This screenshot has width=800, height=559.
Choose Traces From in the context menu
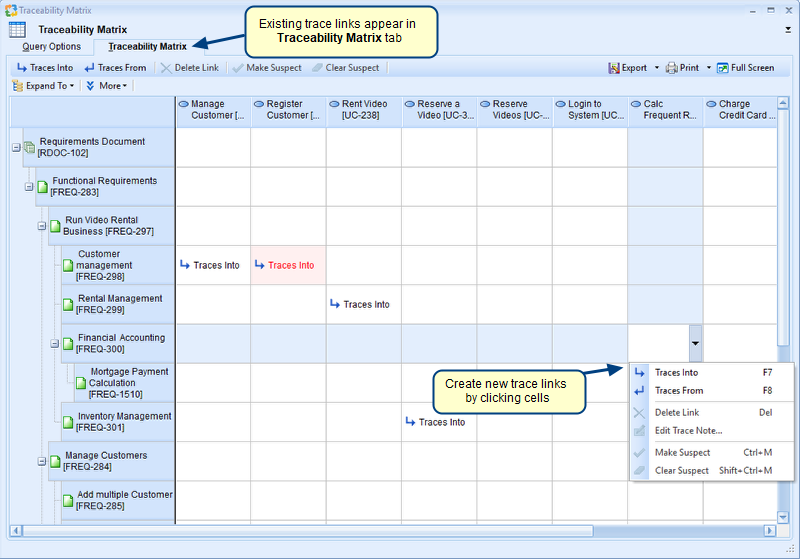tap(678, 391)
